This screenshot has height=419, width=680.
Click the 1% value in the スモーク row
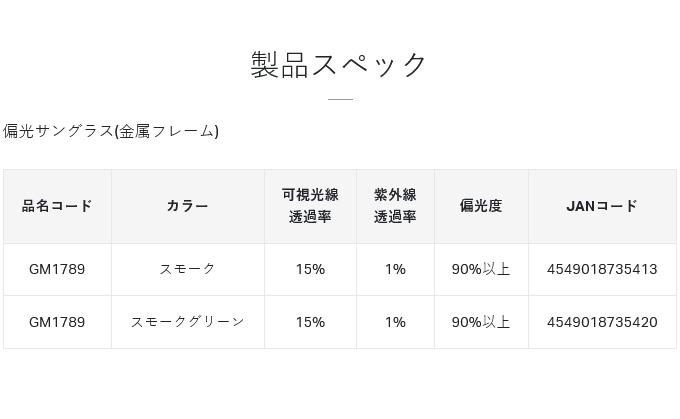(395, 269)
